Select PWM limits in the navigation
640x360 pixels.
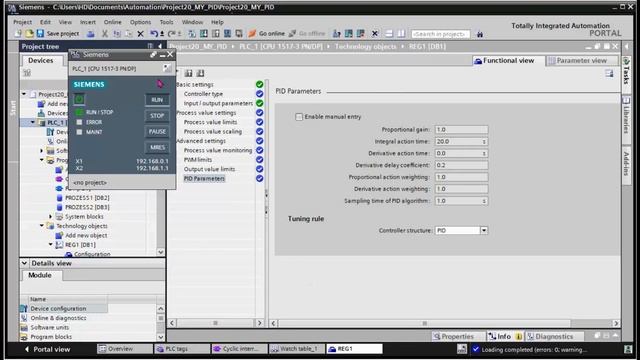[198, 160]
